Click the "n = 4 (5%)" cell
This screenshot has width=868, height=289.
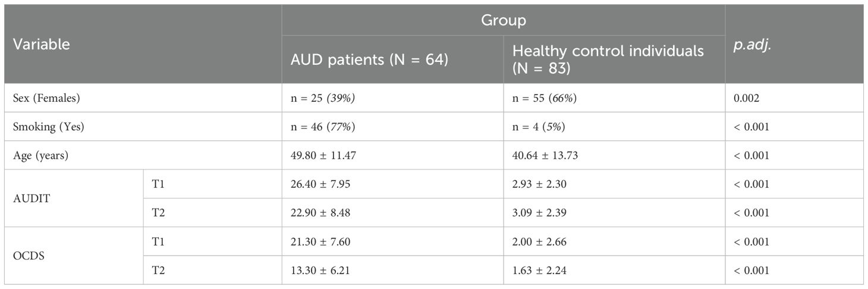point(539,127)
